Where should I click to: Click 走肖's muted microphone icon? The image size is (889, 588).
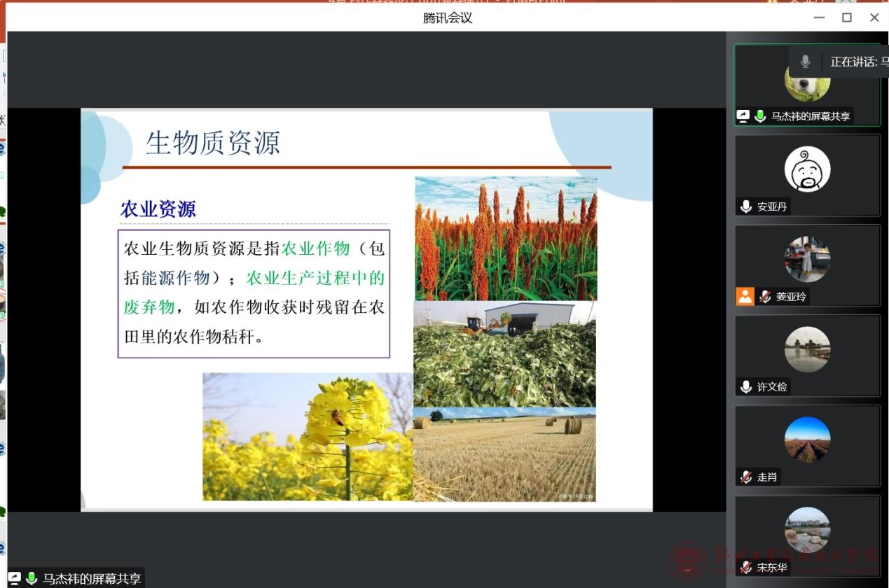tap(746, 477)
